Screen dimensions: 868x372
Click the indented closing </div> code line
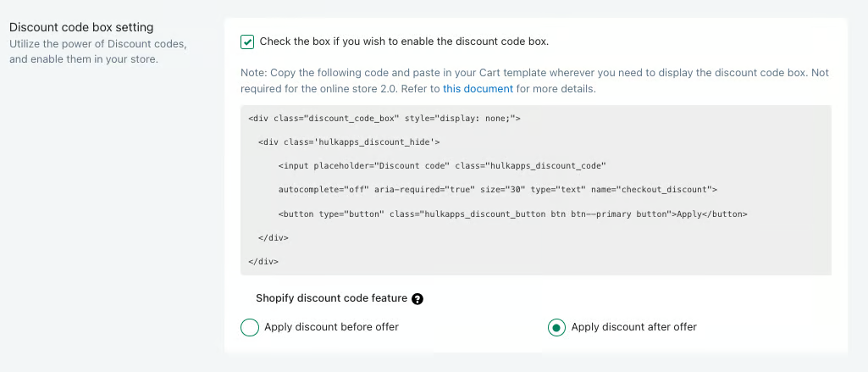[x=274, y=237]
